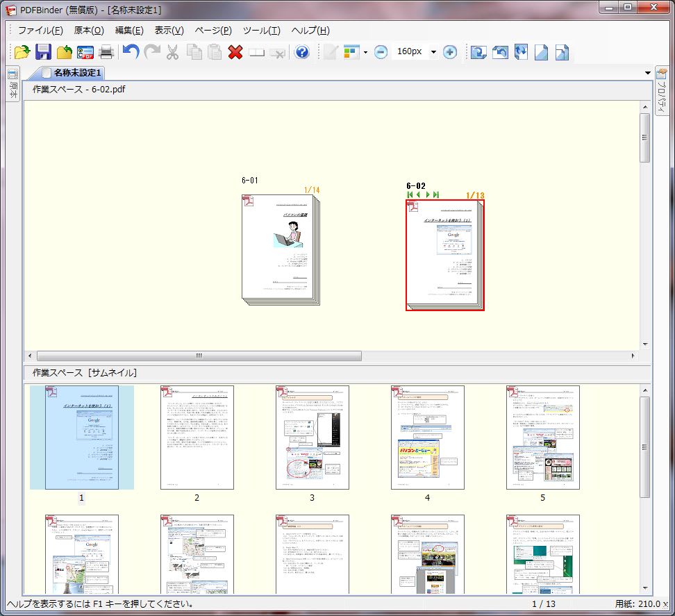Zoom in thumbnails with the plus icon
Screen dimensions: 675x616
coord(449,52)
